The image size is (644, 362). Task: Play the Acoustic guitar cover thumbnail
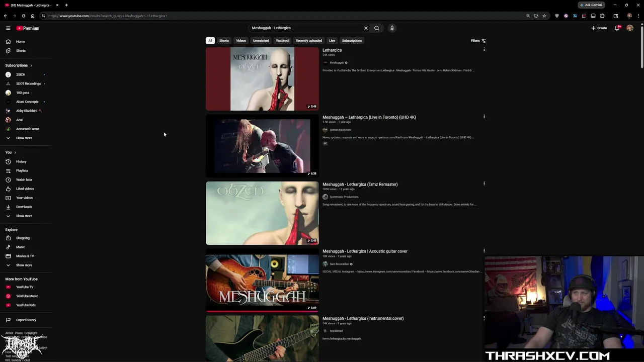(x=262, y=280)
